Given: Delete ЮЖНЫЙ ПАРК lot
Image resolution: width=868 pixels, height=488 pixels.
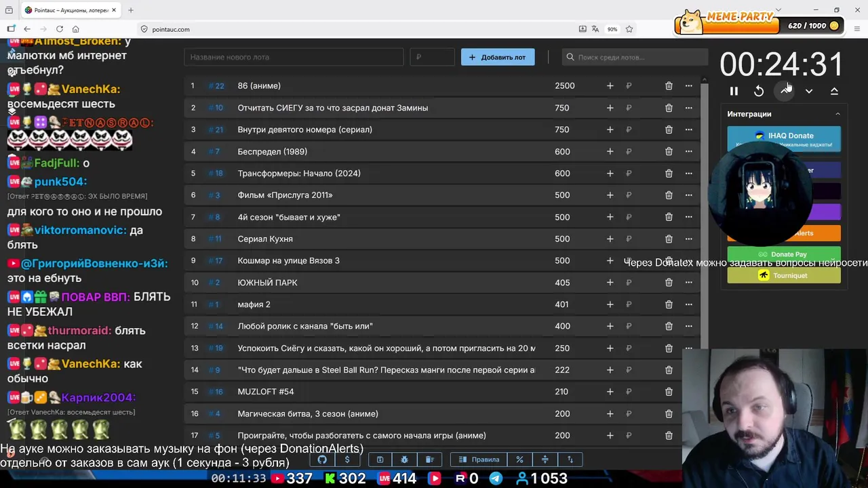Looking at the screenshot, I should (669, 282).
